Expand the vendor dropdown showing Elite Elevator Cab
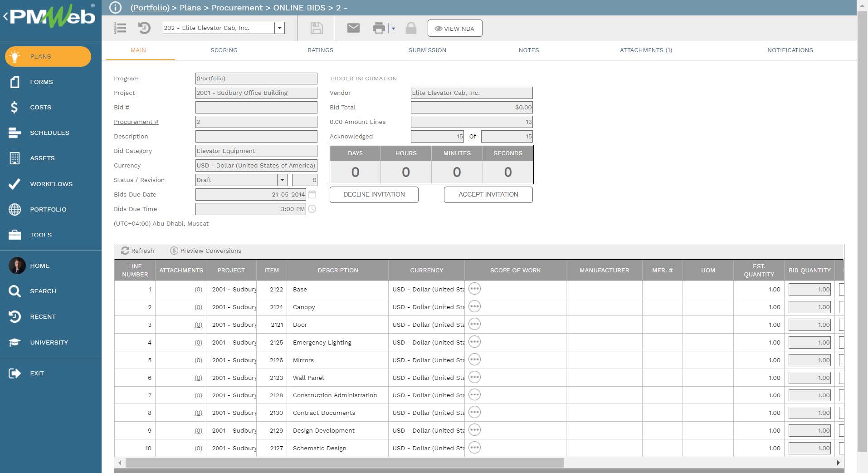Viewport: 868px width, 473px height. click(x=280, y=28)
